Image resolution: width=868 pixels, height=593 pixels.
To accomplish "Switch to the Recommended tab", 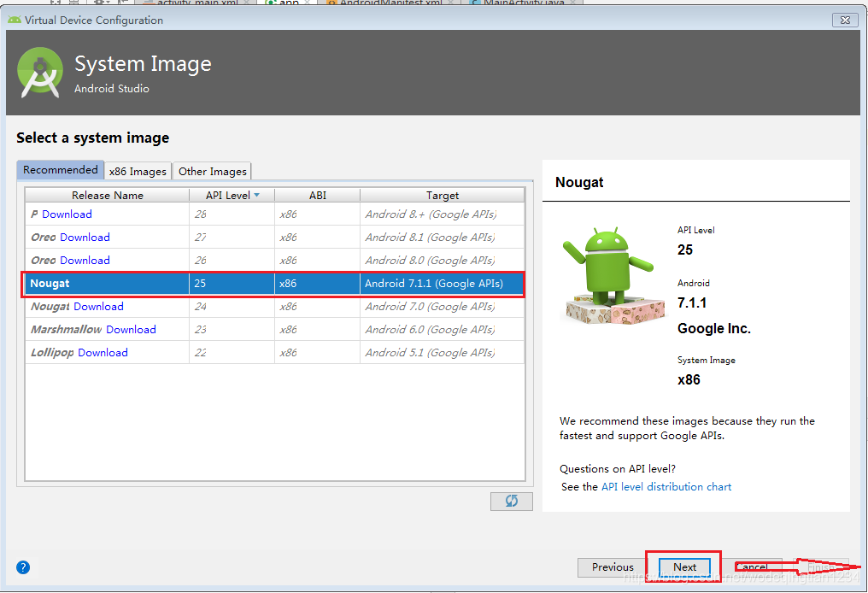I will pyautogui.click(x=61, y=170).
